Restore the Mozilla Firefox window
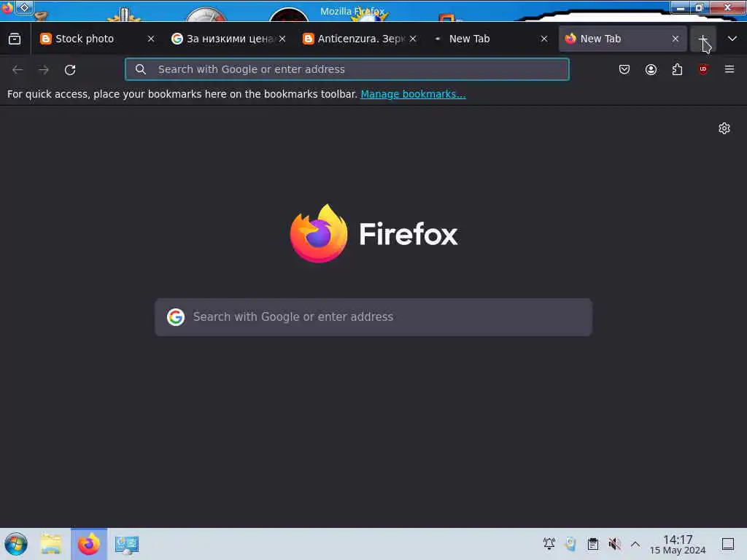This screenshot has width=747, height=560. [x=700, y=7]
